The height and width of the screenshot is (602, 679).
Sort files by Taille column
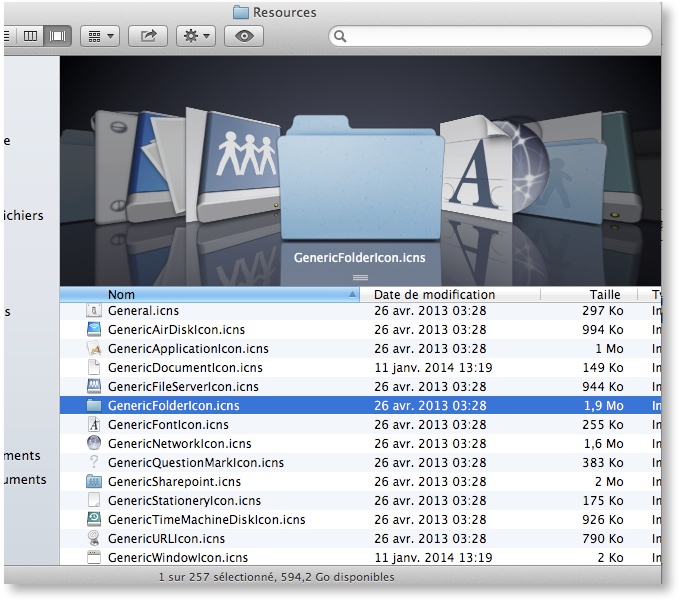(605, 295)
